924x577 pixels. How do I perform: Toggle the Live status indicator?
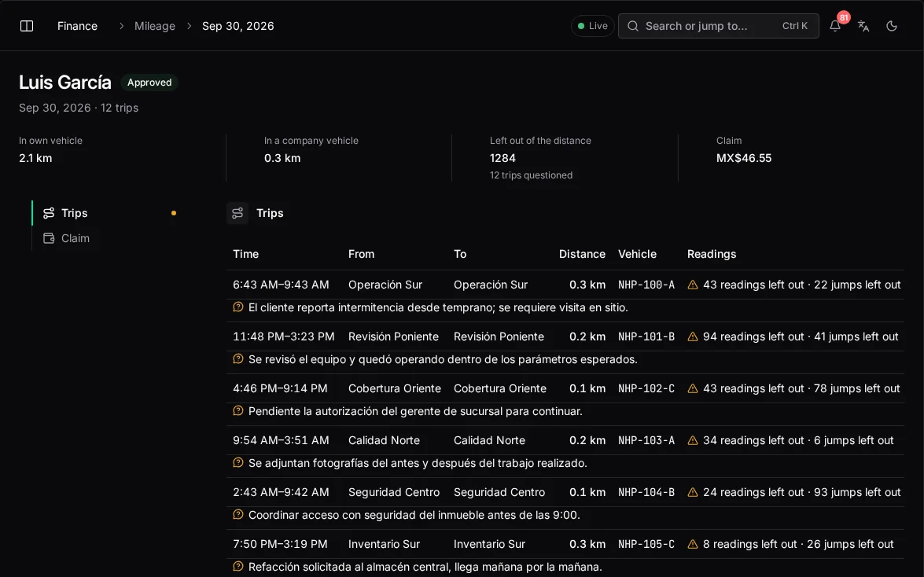point(592,26)
